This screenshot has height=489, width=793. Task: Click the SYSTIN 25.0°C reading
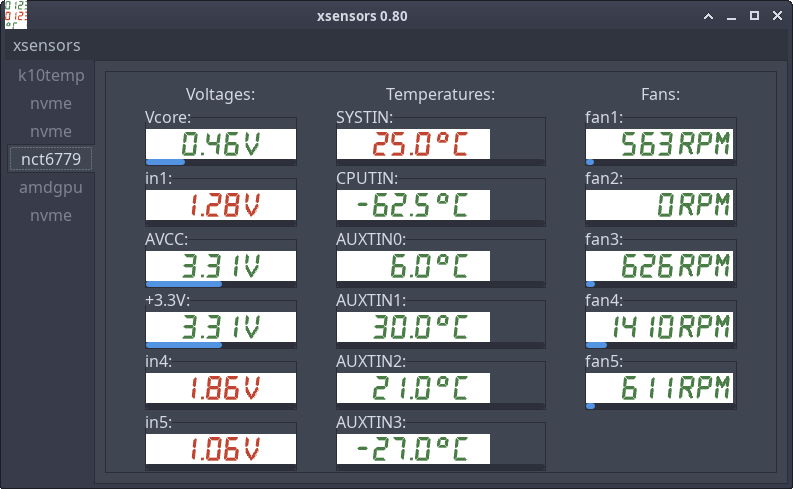413,144
